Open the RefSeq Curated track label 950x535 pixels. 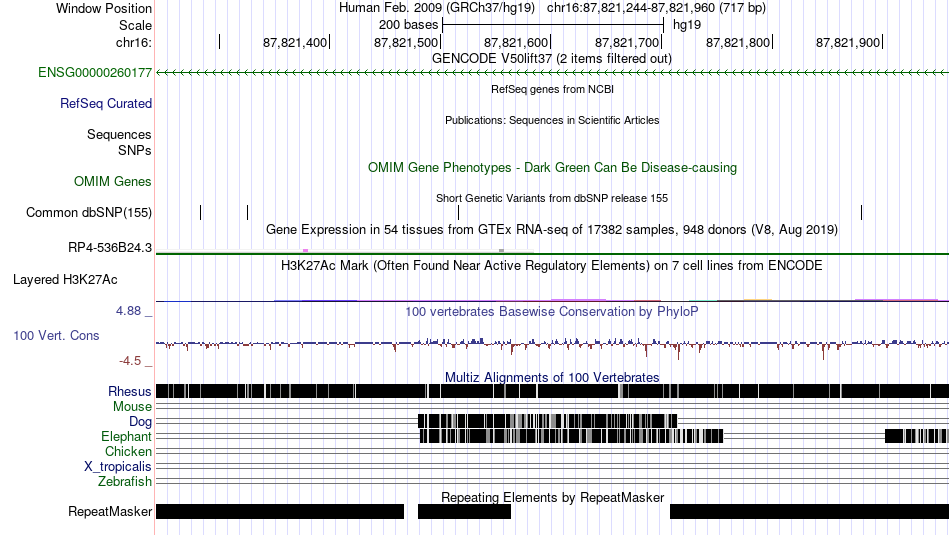106,104
